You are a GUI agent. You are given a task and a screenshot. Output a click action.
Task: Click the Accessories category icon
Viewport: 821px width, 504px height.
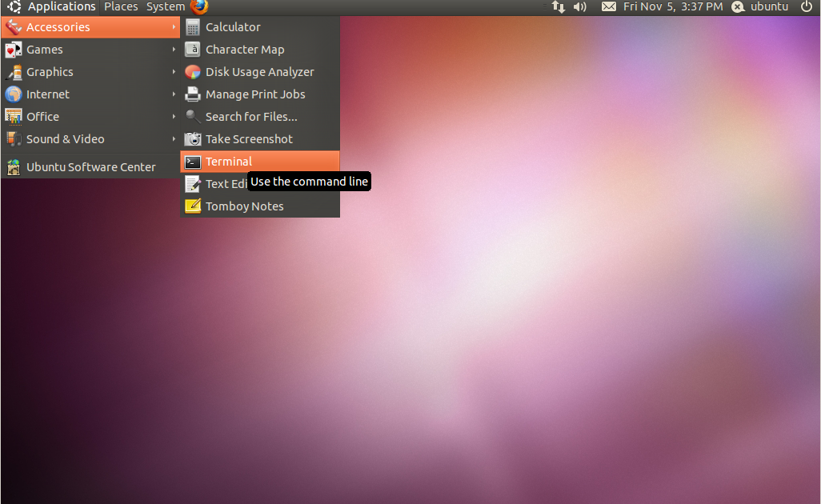pyautogui.click(x=14, y=27)
